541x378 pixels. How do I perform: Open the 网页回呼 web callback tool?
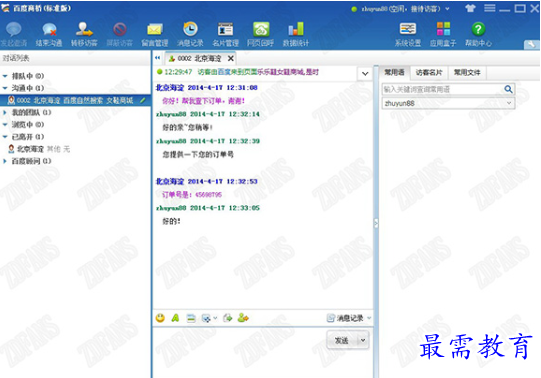[260, 34]
